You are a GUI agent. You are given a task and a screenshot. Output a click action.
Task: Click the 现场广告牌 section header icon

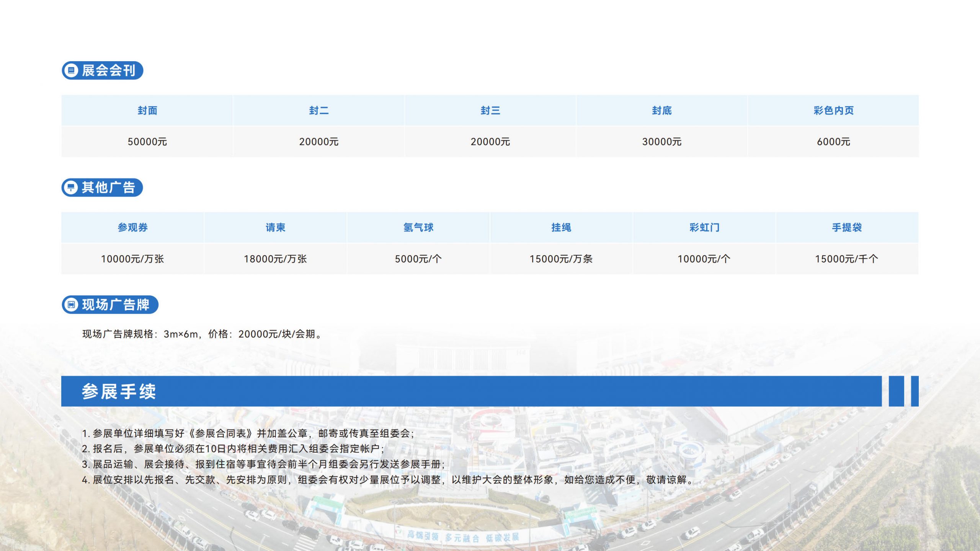click(x=71, y=305)
